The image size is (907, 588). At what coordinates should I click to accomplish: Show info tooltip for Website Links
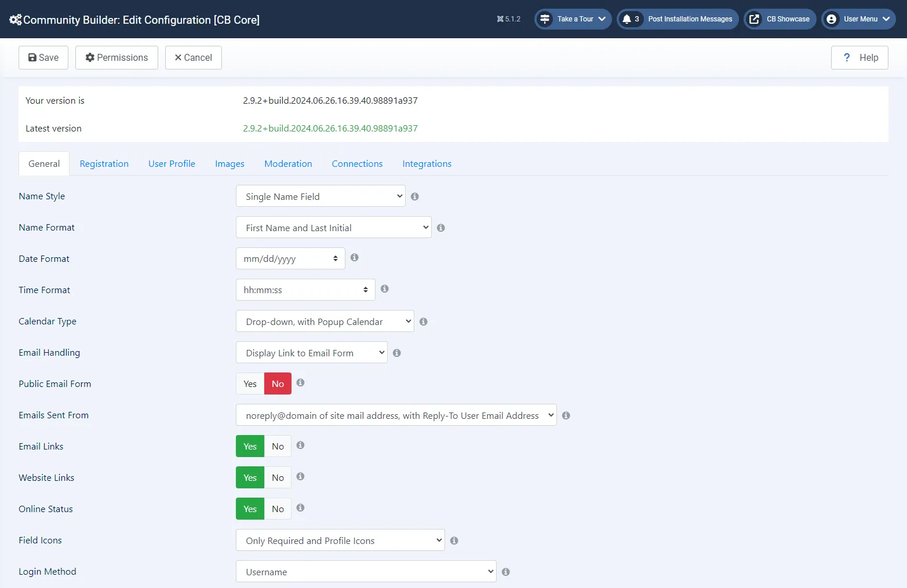click(300, 476)
